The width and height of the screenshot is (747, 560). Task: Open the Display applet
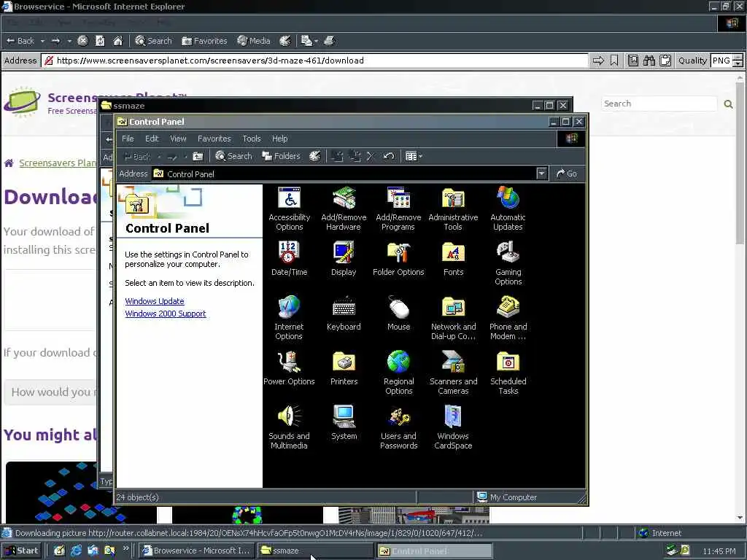pos(344,259)
